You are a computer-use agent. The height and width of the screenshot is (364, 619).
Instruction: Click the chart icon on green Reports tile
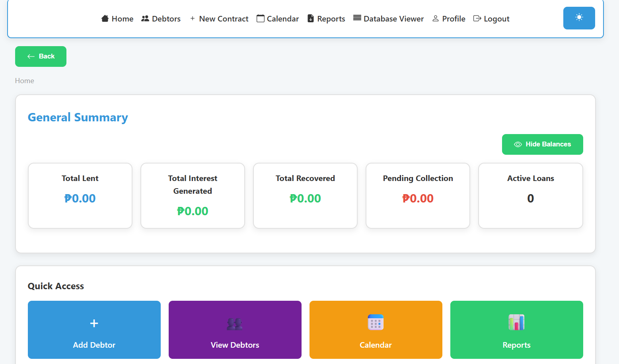[516, 322]
